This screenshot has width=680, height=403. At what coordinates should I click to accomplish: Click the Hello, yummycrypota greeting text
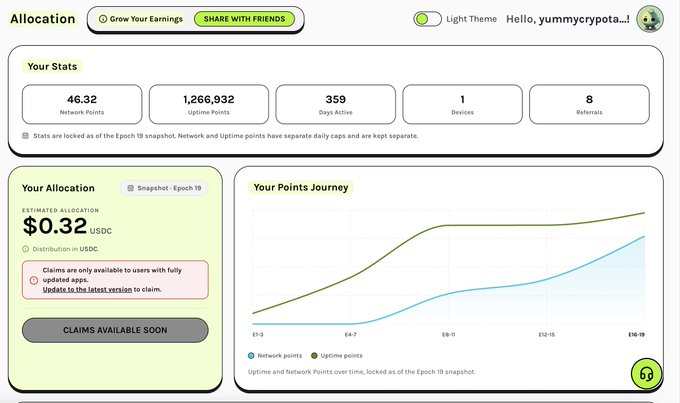pos(568,19)
